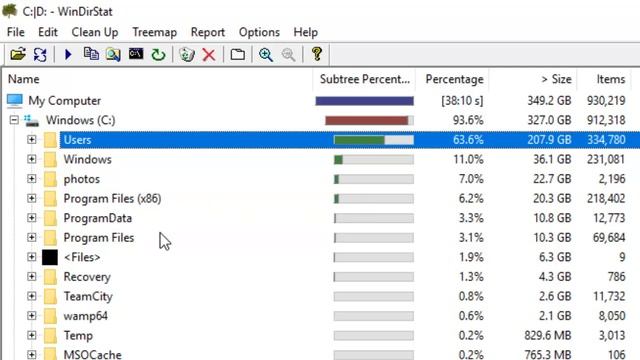Image resolution: width=640 pixels, height=360 pixels.
Task: Click the wamp64 folder icon
Action: point(50,316)
